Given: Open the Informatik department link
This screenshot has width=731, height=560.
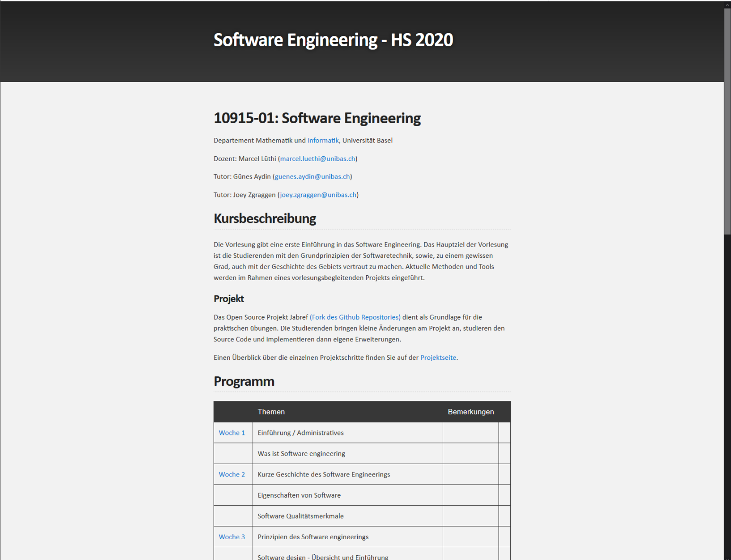Looking at the screenshot, I should (x=323, y=140).
